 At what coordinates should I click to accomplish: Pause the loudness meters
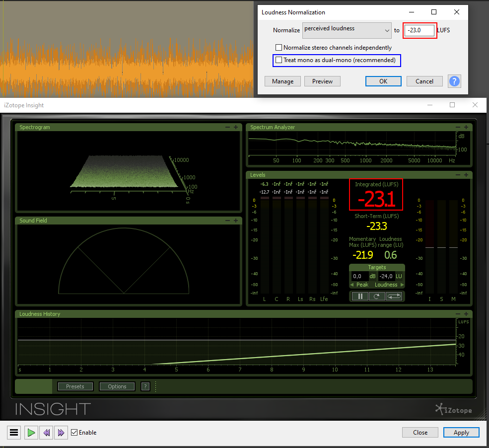coord(359,296)
